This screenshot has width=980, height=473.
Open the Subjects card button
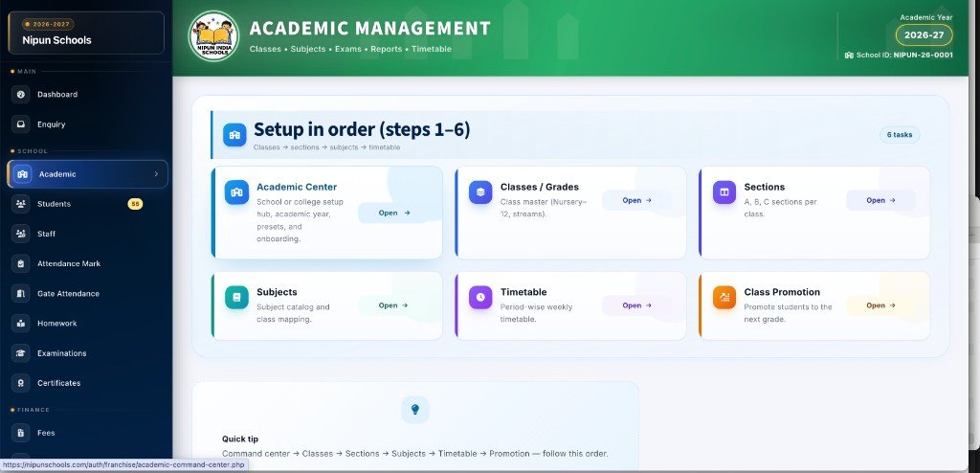393,305
